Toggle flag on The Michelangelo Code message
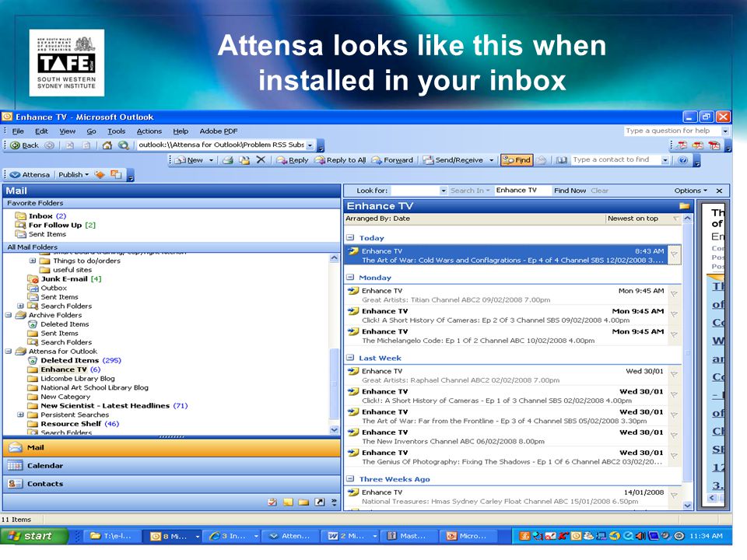This screenshot has width=747, height=560. click(x=674, y=335)
